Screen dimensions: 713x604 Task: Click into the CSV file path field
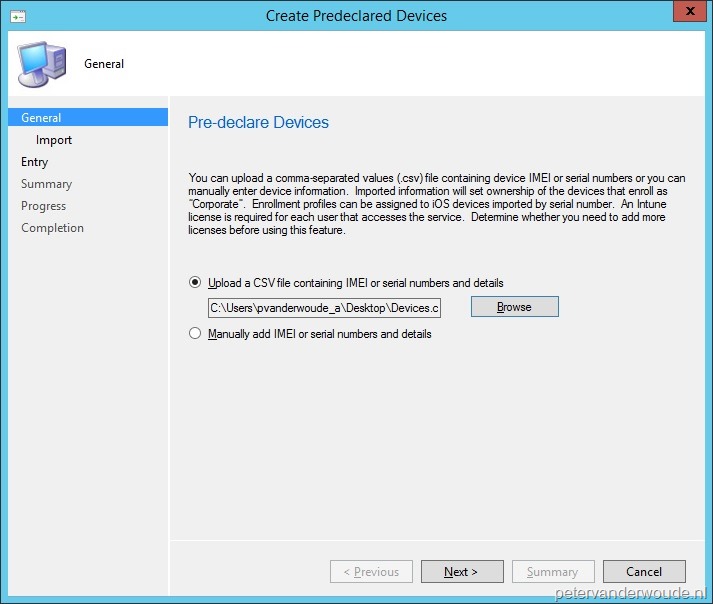click(324, 308)
